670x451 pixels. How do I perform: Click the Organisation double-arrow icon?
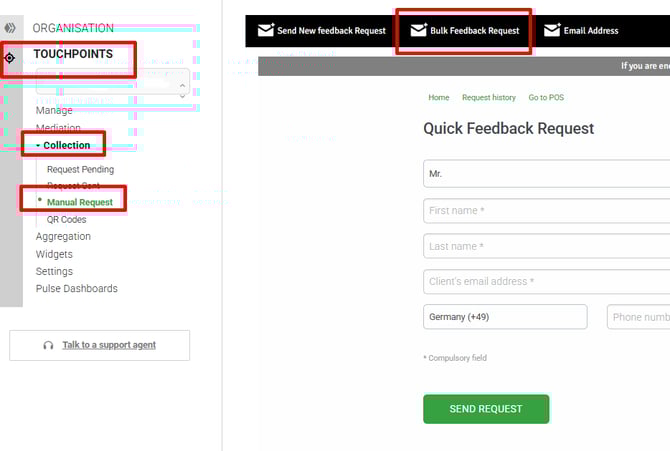click(10, 28)
